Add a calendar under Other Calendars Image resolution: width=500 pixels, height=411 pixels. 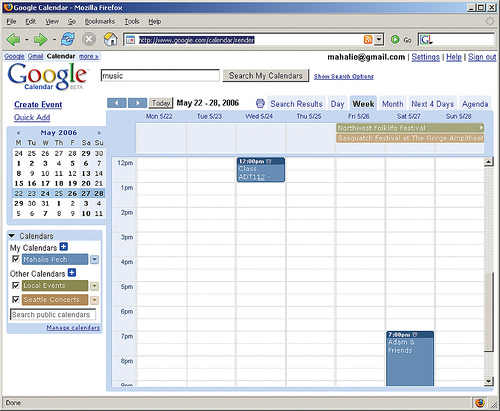[x=72, y=273]
